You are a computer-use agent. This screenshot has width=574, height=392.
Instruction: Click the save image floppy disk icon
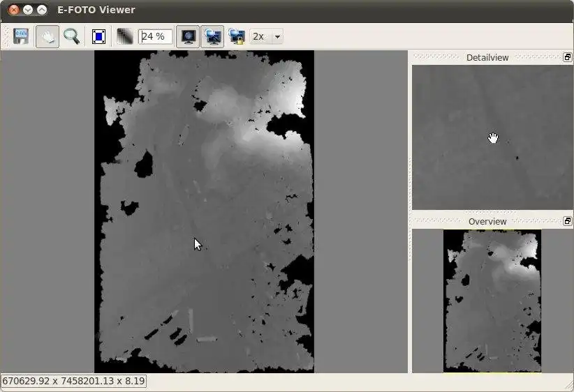(x=20, y=36)
